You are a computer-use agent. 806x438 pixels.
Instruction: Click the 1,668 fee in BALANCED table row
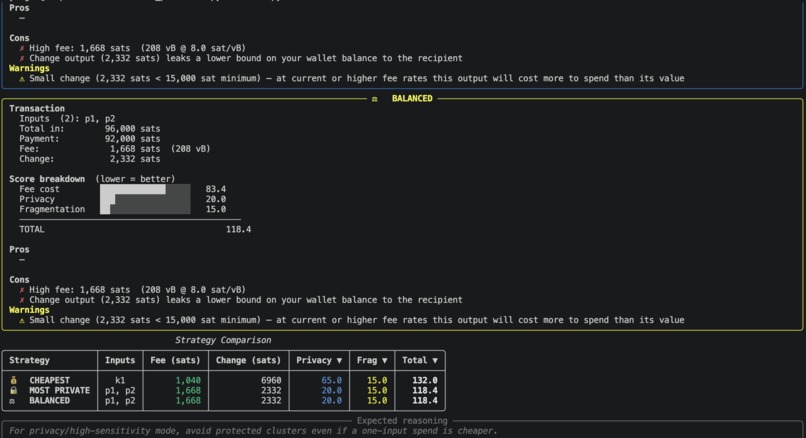188,400
